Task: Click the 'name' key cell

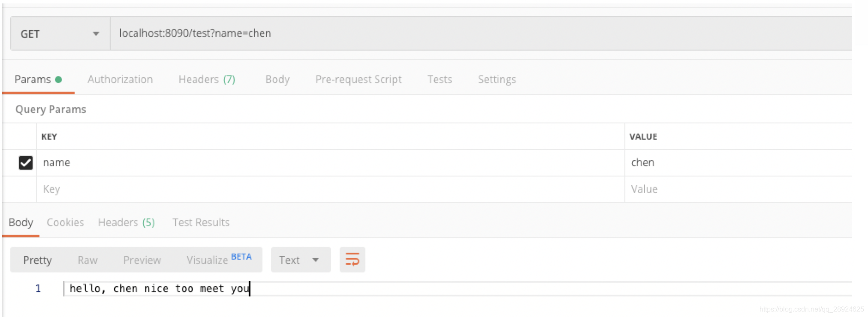Action: [x=330, y=163]
